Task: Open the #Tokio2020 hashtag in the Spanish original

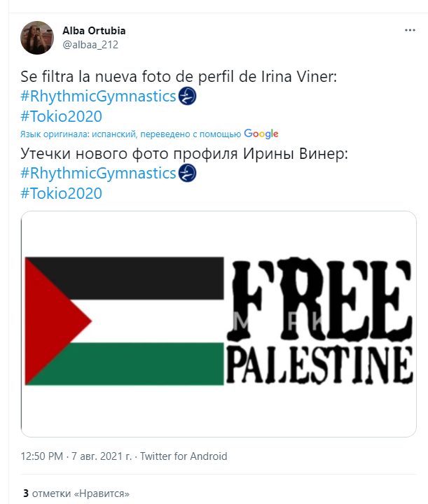Action: point(62,116)
